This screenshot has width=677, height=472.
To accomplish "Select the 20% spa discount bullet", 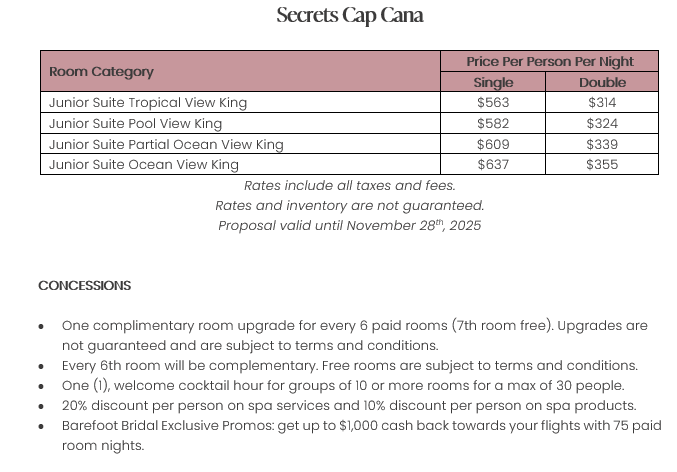I will [x=349, y=405].
